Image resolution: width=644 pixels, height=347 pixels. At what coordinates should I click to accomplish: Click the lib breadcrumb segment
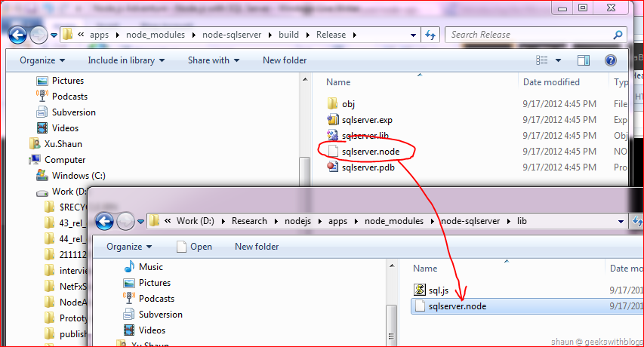522,221
